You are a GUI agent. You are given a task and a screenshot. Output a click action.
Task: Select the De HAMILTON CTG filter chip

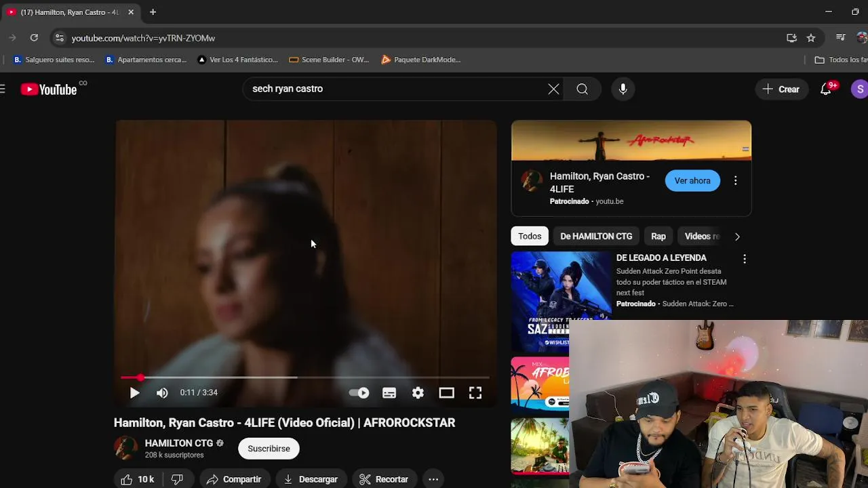pos(596,237)
